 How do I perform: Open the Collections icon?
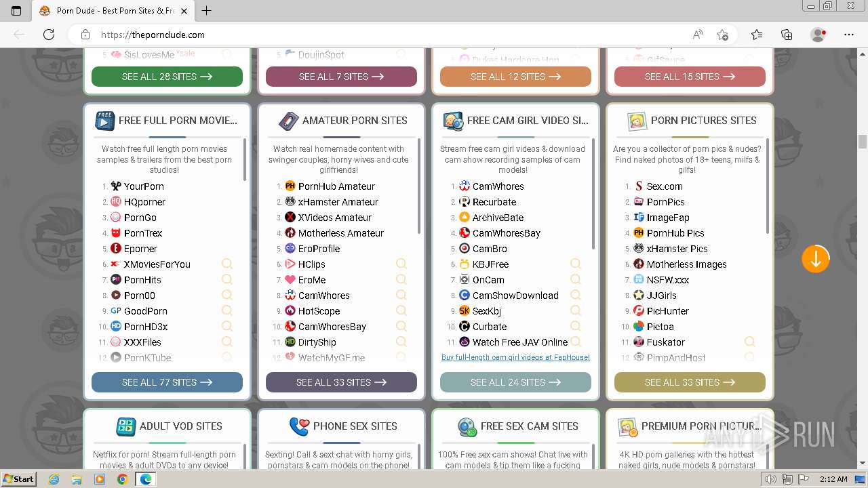(787, 35)
